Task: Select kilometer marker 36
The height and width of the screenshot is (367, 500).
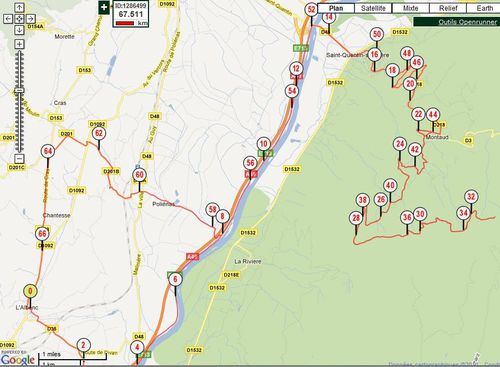Action: tap(407, 218)
